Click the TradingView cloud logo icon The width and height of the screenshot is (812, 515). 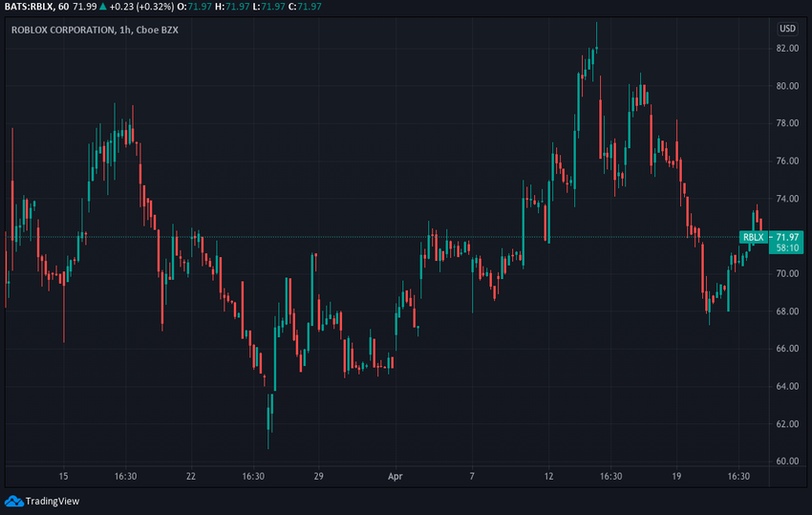point(13,501)
